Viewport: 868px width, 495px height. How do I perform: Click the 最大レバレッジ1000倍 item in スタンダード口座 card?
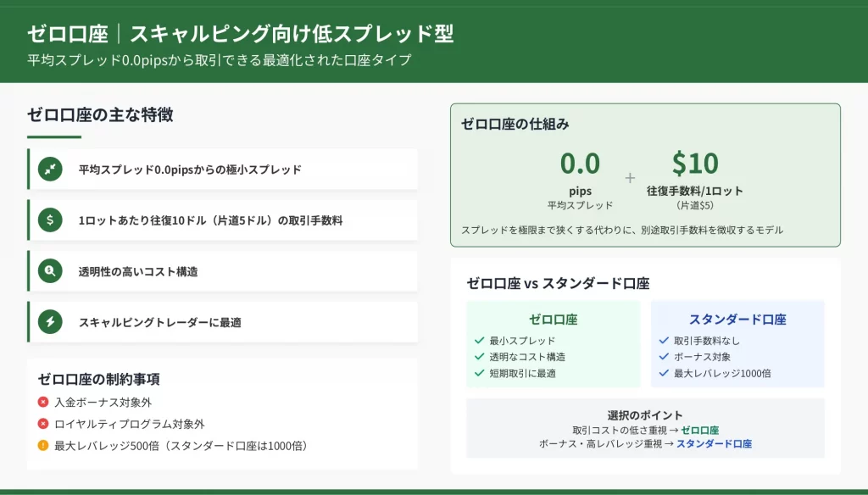click(x=721, y=373)
